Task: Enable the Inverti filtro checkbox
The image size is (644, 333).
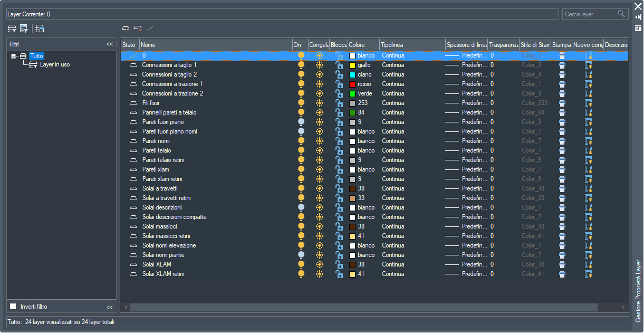Action: [x=13, y=307]
